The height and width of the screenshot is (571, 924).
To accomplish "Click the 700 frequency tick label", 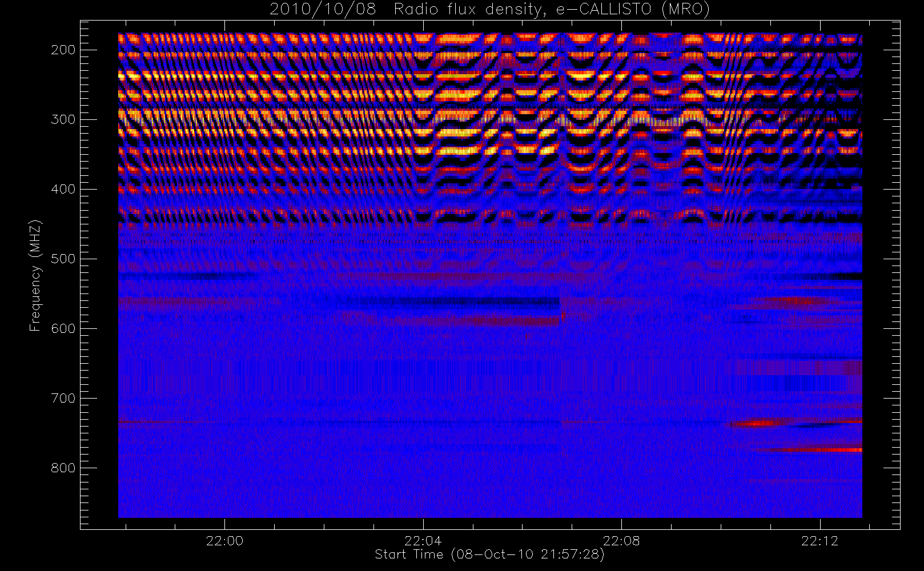I will 63,398.
